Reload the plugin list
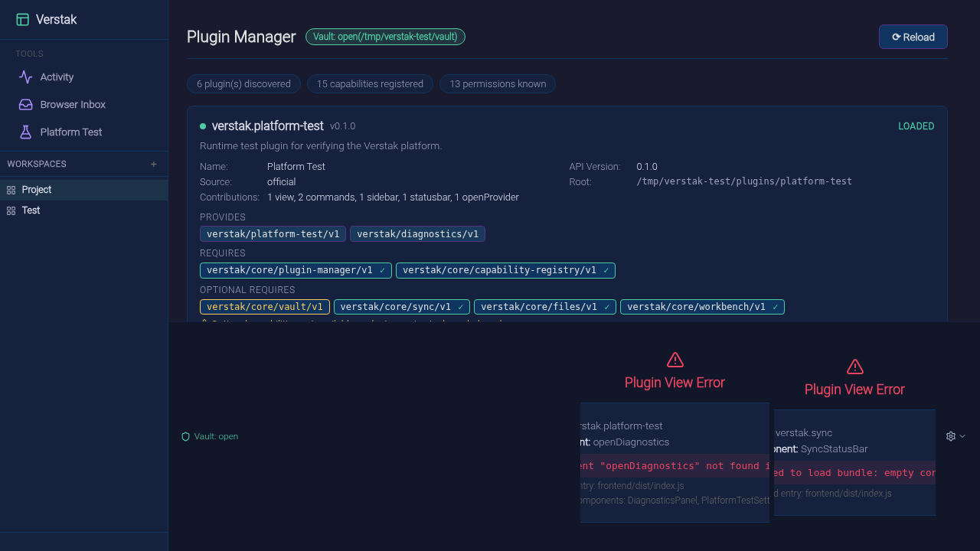This screenshot has width=980, height=551. click(913, 37)
